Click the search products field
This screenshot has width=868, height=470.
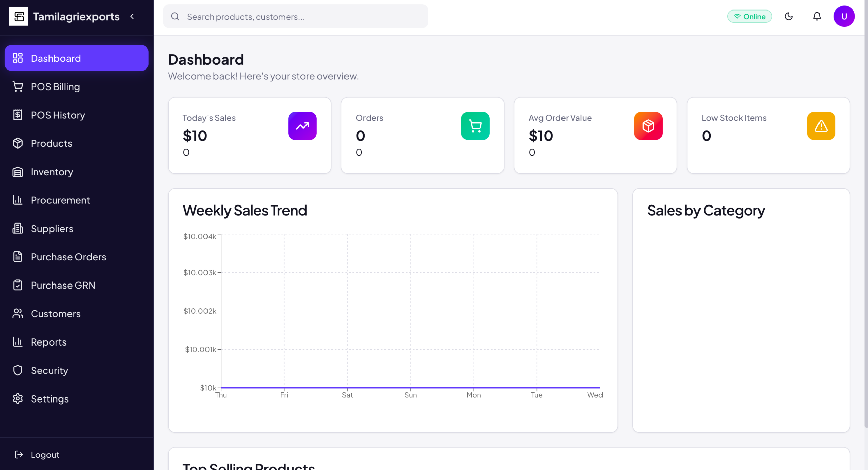(x=295, y=16)
